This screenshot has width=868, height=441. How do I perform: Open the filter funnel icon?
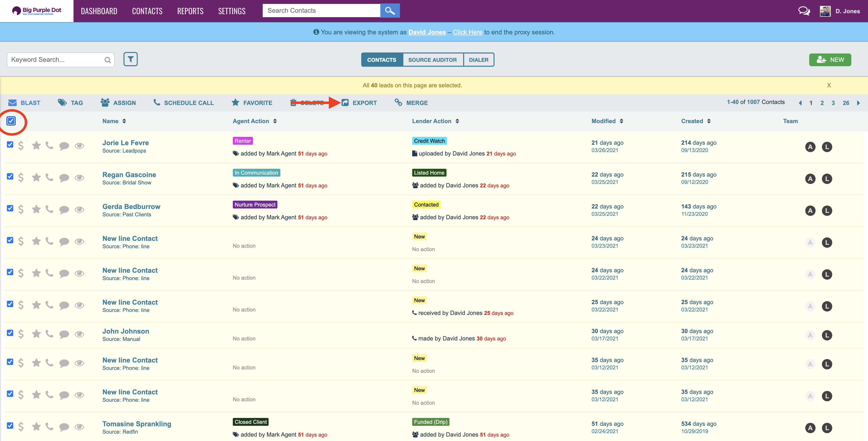click(x=130, y=59)
